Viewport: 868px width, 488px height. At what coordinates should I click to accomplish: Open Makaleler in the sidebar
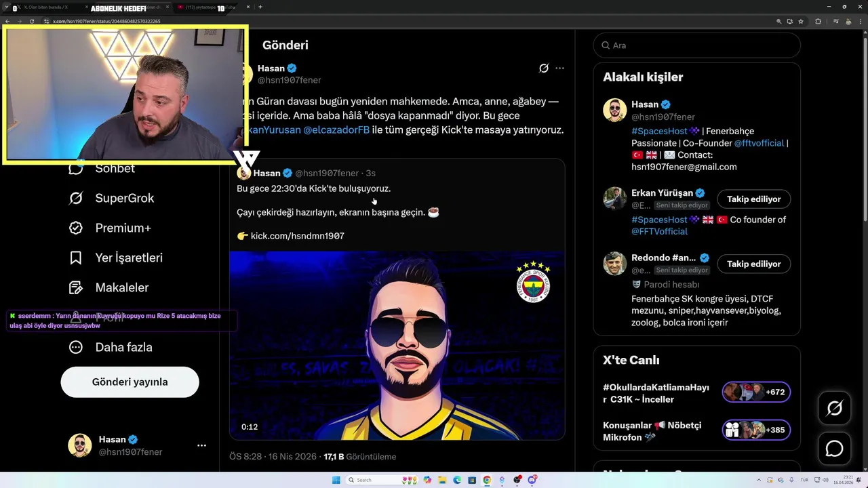point(109,287)
